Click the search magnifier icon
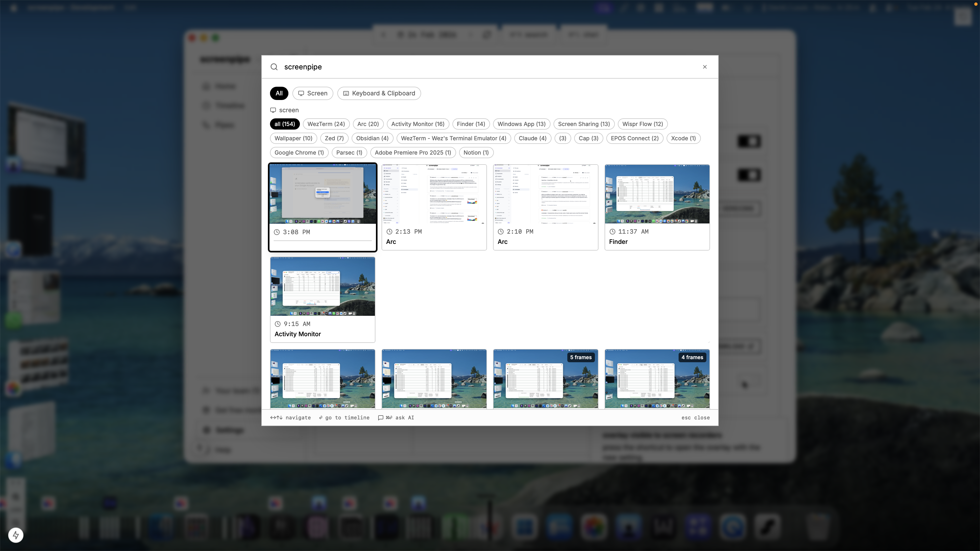Image resolution: width=980 pixels, height=551 pixels. click(274, 67)
